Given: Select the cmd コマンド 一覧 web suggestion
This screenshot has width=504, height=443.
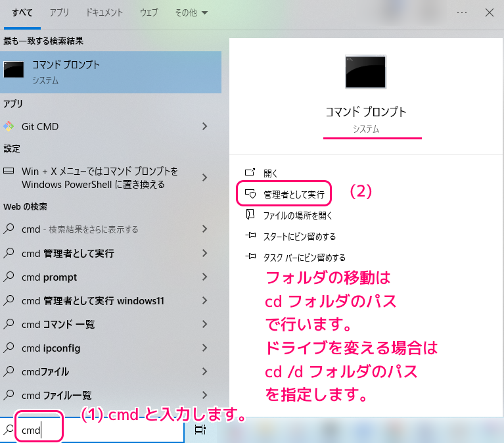Looking at the screenshot, I should [x=58, y=325].
